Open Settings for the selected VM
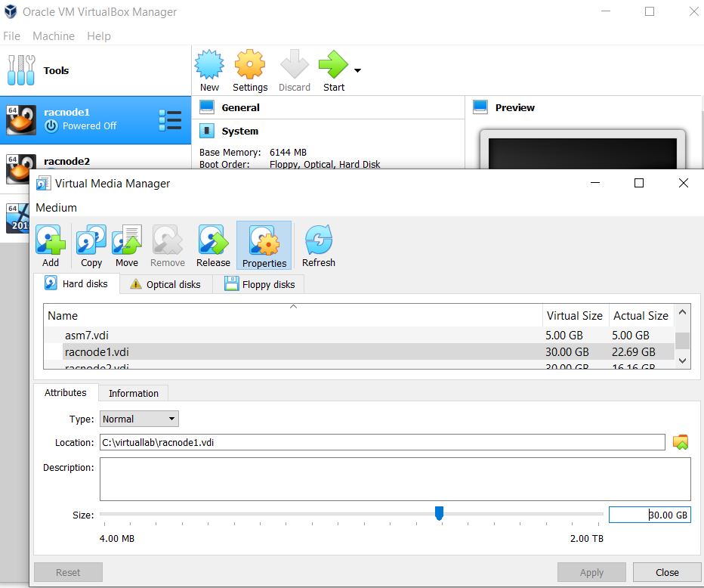The height and width of the screenshot is (588, 704). click(250, 71)
